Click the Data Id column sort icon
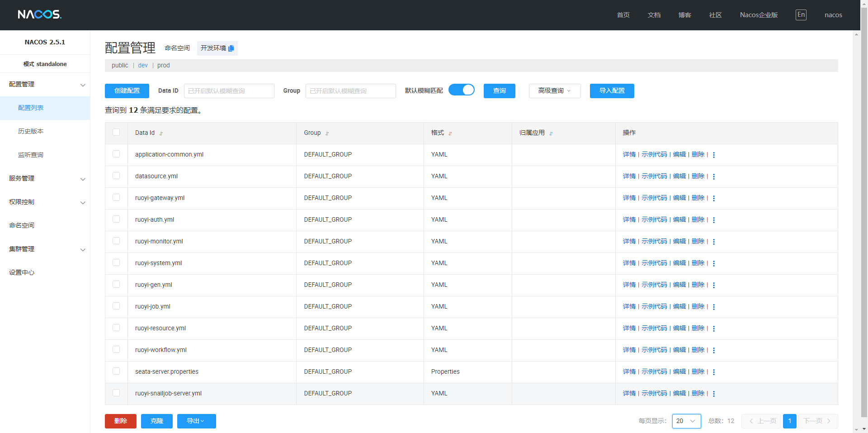Viewport: 868px width, 433px height. coord(161,133)
